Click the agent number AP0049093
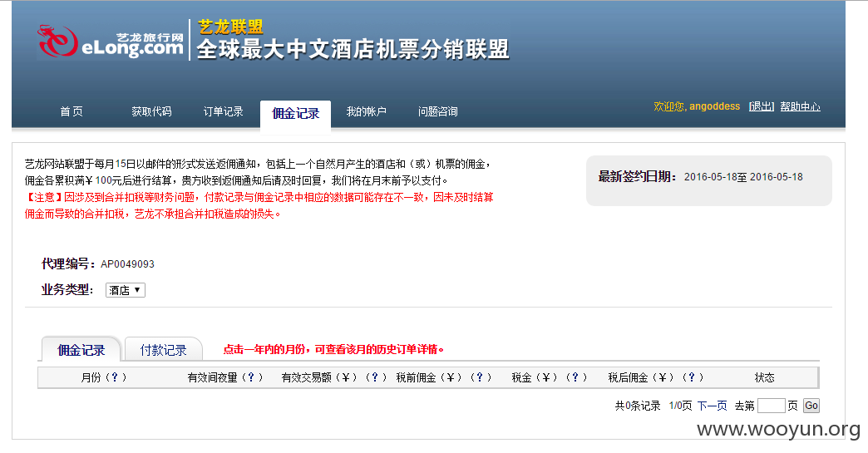Viewport: 868px width, 453px height. [x=127, y=264]
